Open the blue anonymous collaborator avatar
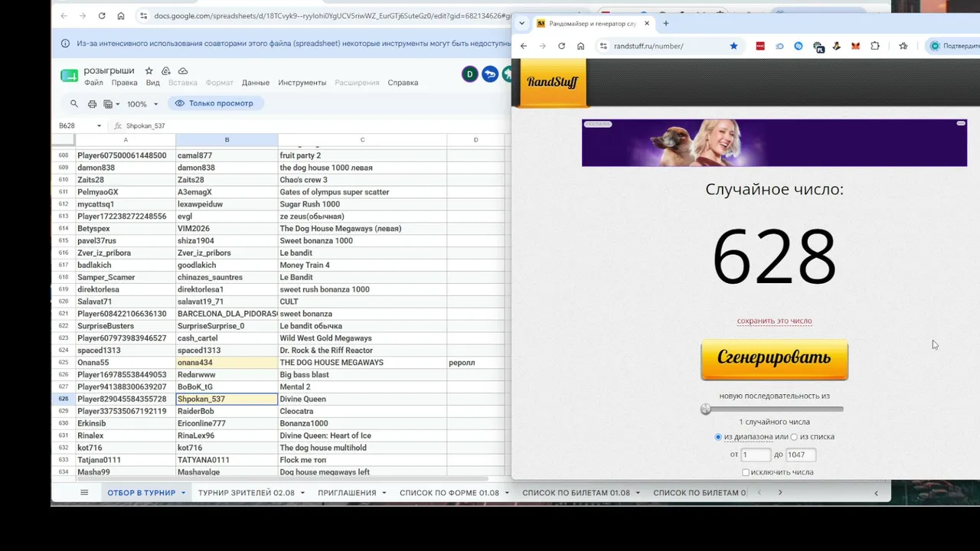 [489, 74]
